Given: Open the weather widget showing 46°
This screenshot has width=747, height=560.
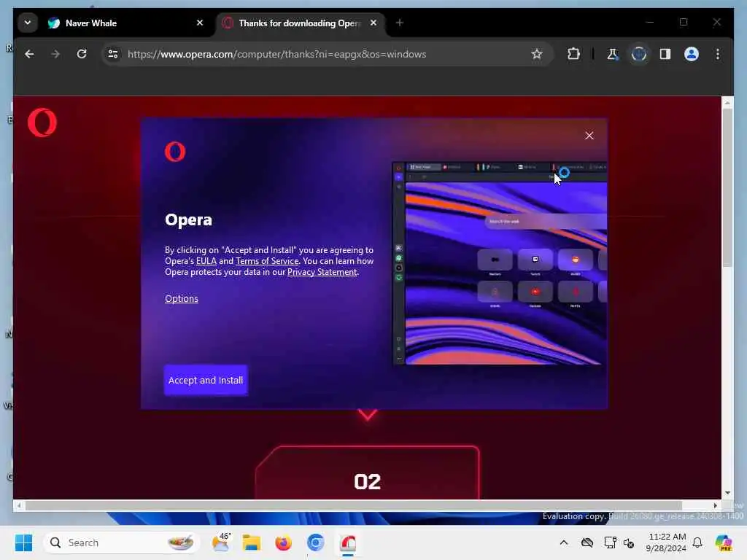Looking at the screenshot, I should (x=220, y=542).
